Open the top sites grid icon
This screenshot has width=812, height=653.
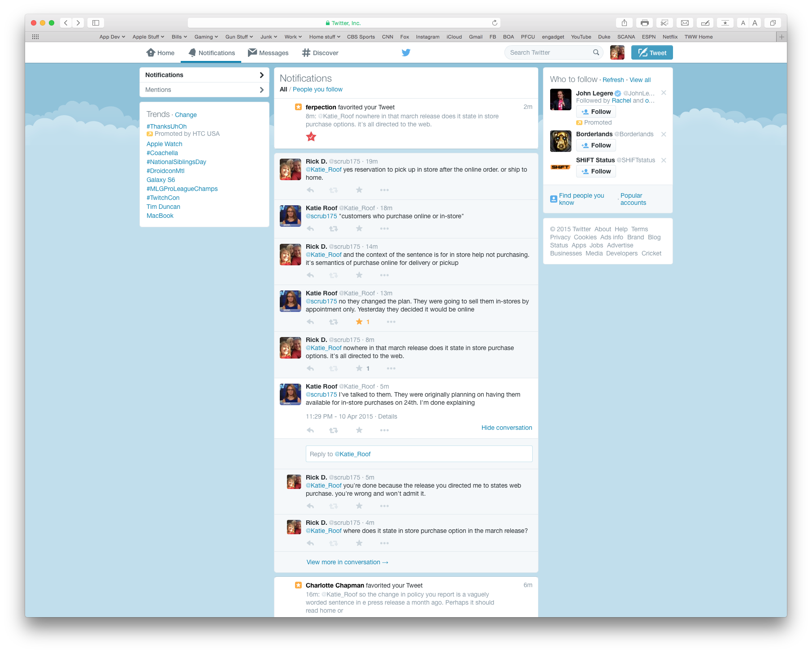coord(35,37)
